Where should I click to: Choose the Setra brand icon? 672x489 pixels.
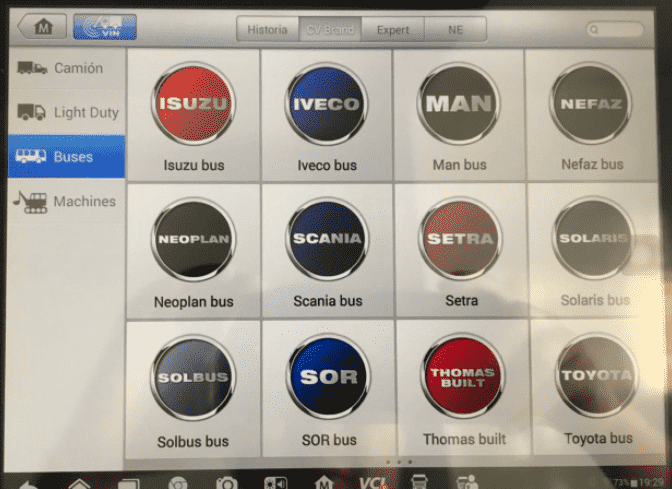[x=460, y=238]
